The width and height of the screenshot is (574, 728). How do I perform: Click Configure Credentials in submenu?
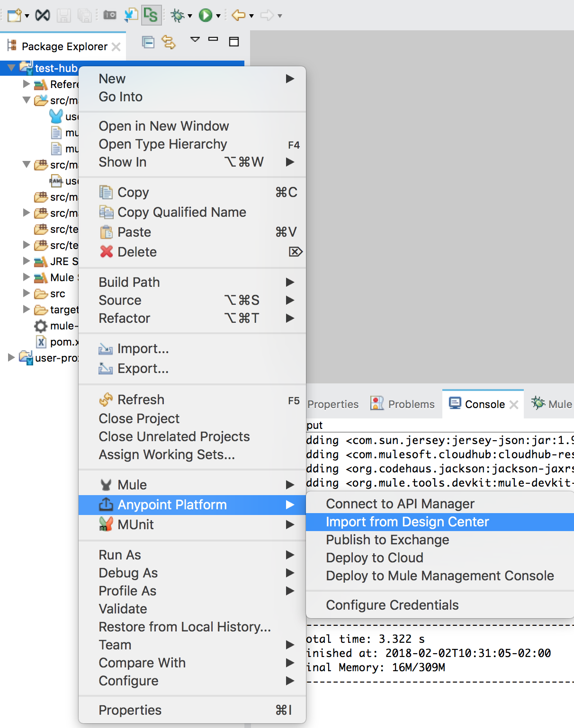point(392,605)
